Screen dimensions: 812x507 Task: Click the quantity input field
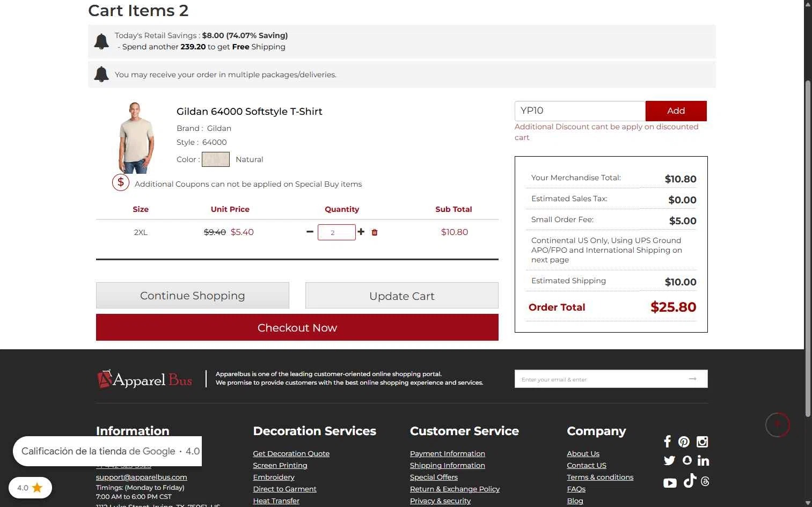tap(336, 232)
